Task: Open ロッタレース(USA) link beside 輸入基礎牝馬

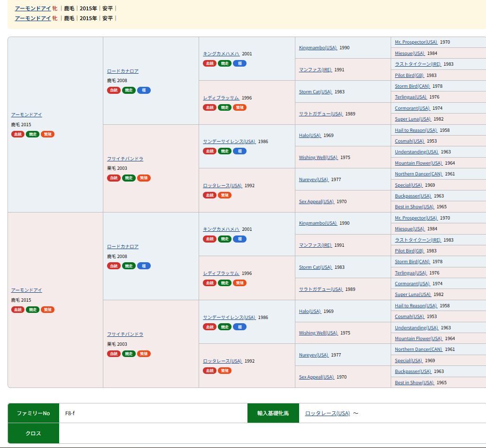Action: pyautogui.click(x=327, y=413)
